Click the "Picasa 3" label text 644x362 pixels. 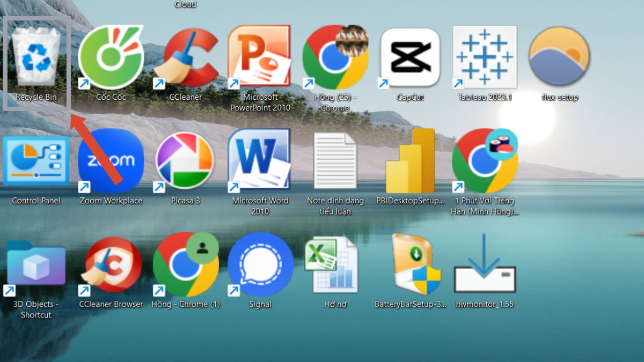coord(186,201)
